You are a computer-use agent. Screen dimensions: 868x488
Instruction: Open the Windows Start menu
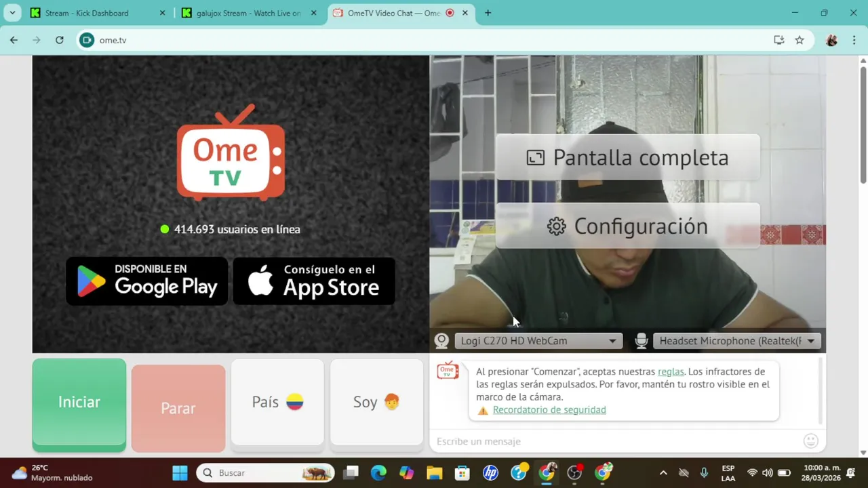tap(180, 473)
